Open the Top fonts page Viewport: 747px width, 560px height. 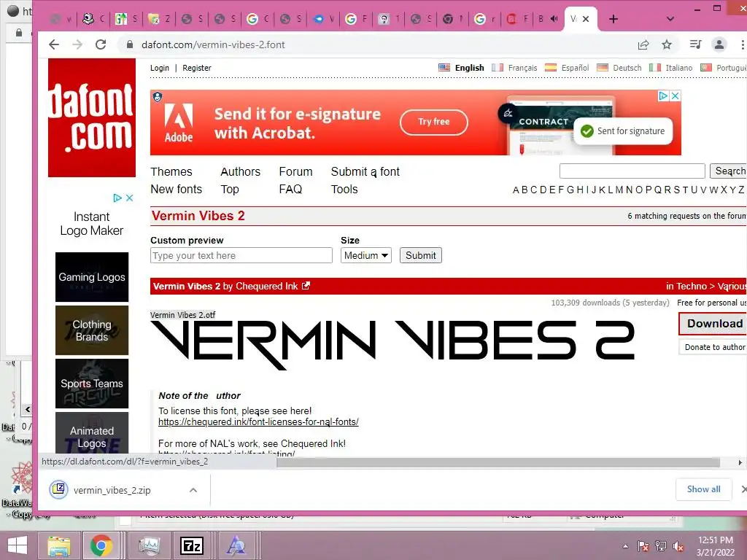[230, 189]
